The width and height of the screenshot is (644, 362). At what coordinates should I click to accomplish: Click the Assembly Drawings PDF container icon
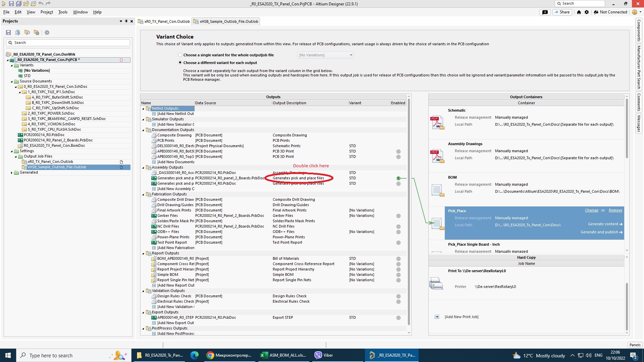[437, 156]
